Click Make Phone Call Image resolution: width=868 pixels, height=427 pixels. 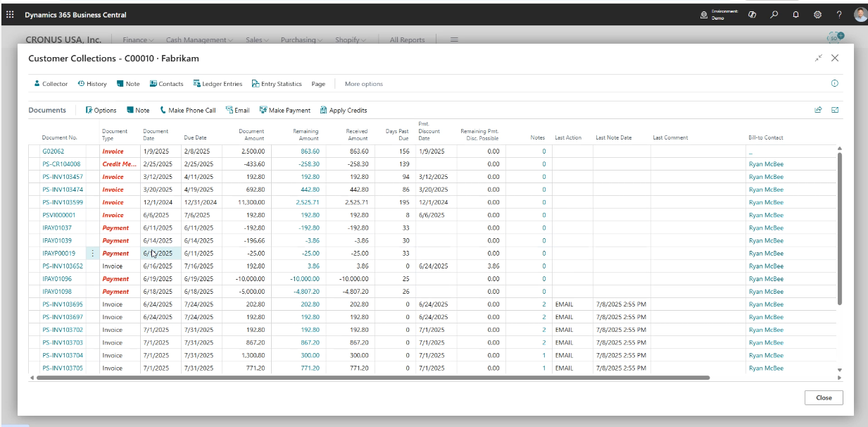tap(187, 110)
